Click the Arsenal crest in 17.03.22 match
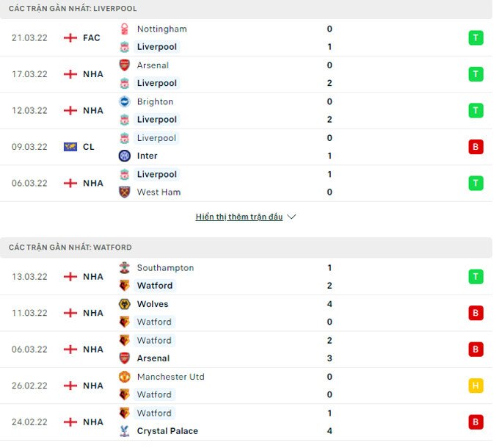This screenshot has width=499, height=448. pos(125,65)
